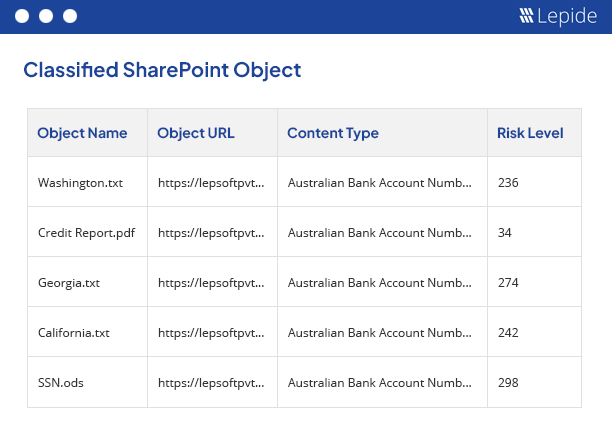Image resolution: width=612 pixels, height=430 pixels.
Task: Open the URL in the California.txt row
Action: click(211, 332)
